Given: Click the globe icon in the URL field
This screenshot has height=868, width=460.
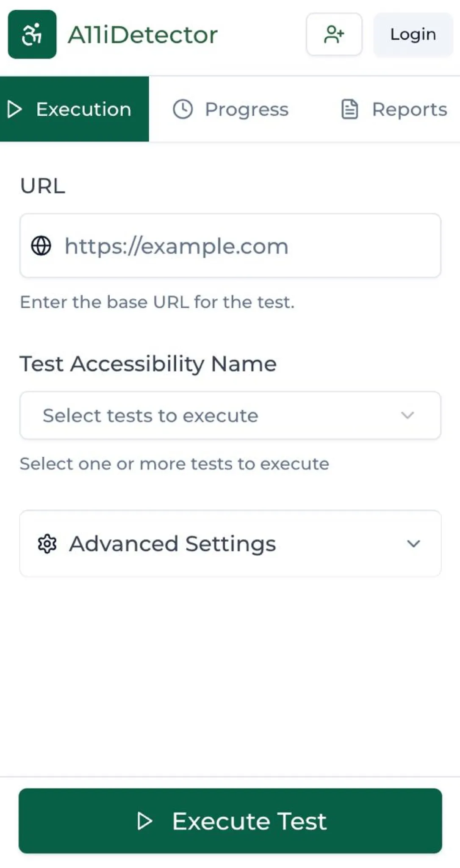Looking at the screenshot, I should 41,246.
